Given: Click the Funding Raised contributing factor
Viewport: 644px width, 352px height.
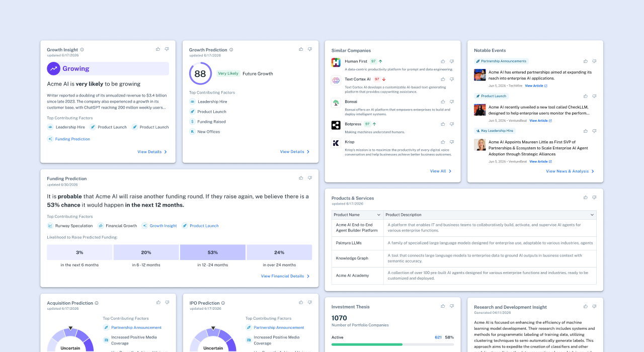Looking at the screenshot, I should pos(208,122).
